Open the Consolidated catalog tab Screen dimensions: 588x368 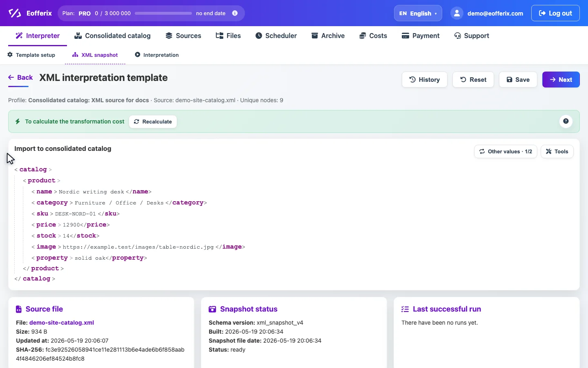tap(112, 36)
